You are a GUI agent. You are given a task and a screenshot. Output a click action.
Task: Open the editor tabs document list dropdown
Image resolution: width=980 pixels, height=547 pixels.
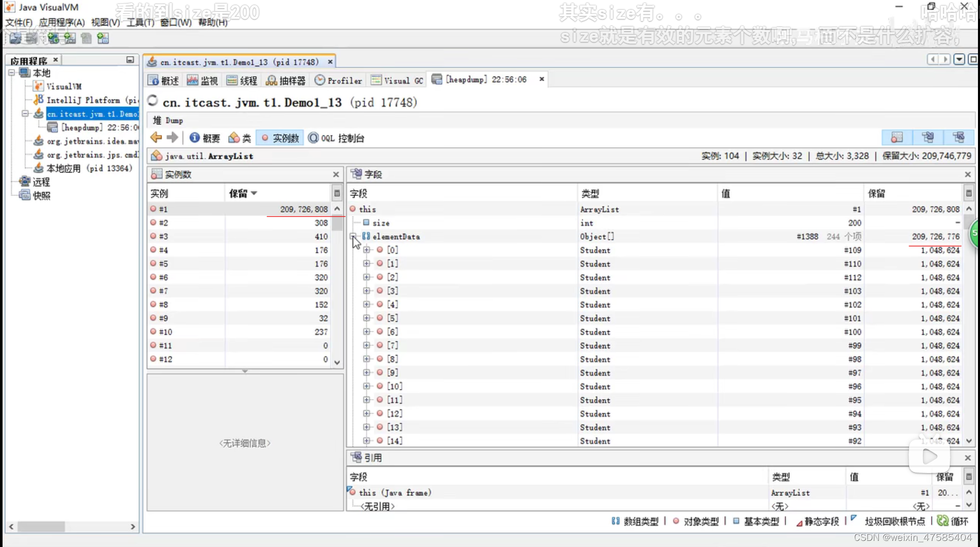tap(959, 60)
